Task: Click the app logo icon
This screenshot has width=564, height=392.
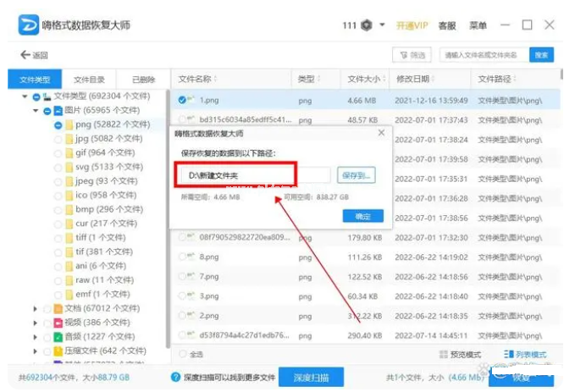Action: (29, 25)
